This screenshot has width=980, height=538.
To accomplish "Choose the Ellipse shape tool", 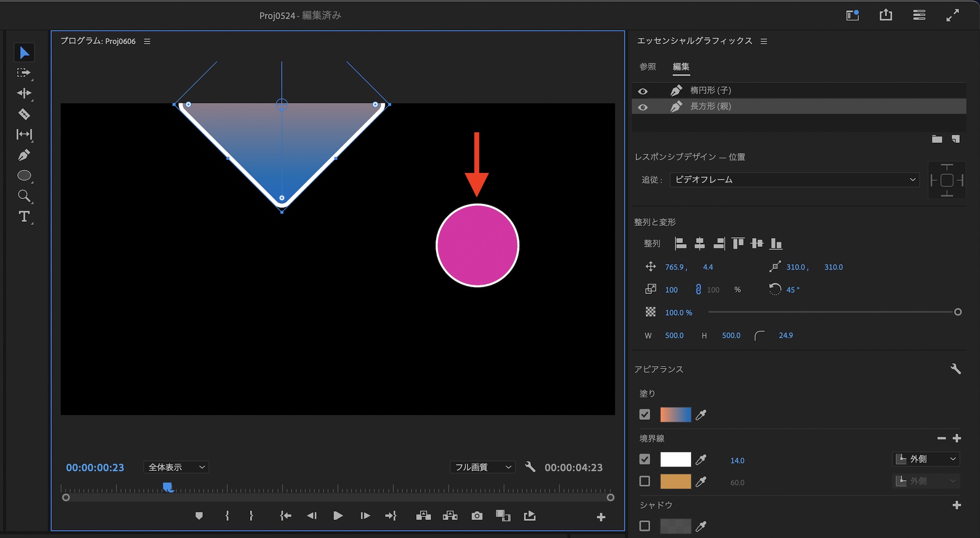I will click(x=24, y=175).
